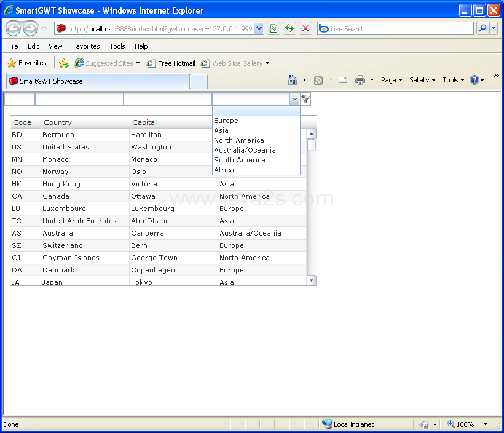The height and width of the screenshot is (433, 504).
Task: Click the browser Back arrow button
Action: pyautogui.click(x=14, y=29)
